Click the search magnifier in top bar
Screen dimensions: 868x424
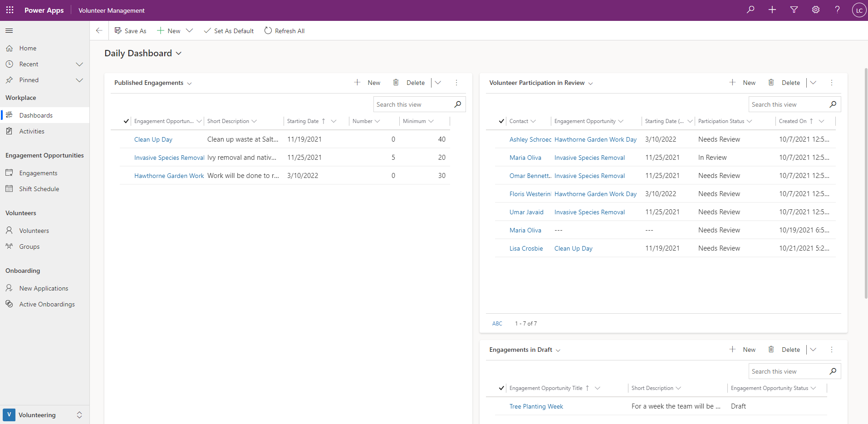(750, 10)
